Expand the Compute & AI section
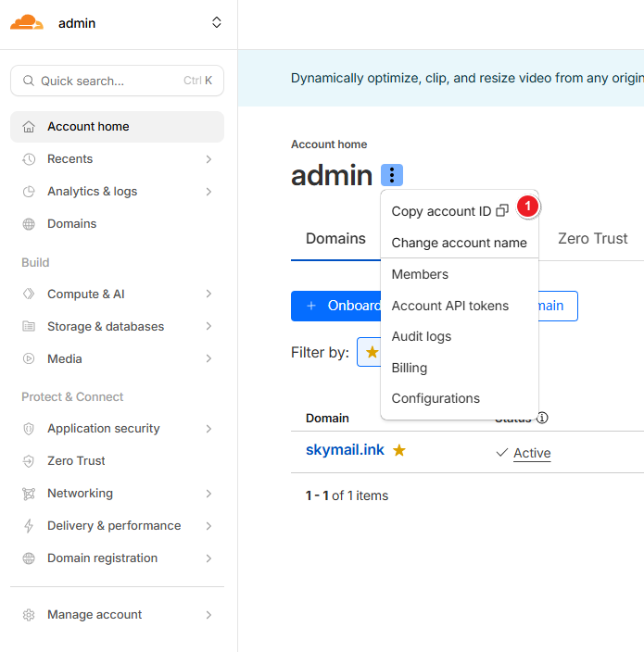644x652 pixels. coord(208,295)
